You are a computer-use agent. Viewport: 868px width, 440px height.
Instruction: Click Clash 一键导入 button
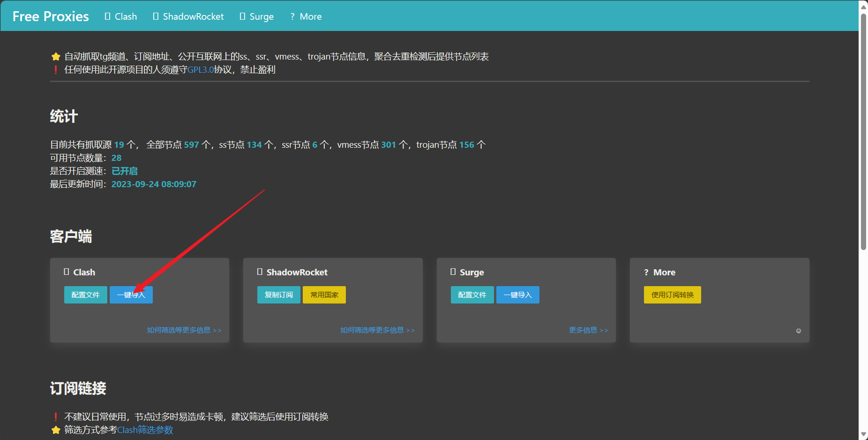[x=131, y=295]
